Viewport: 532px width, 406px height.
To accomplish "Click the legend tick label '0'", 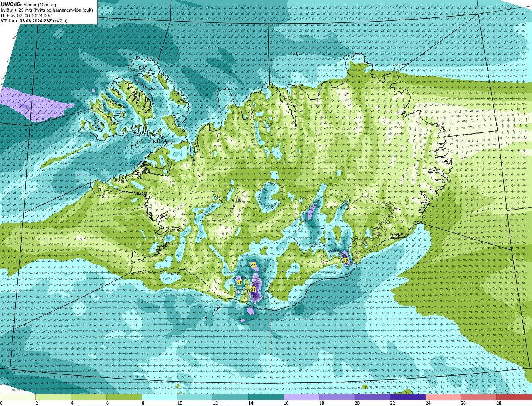I will point(1,403).
